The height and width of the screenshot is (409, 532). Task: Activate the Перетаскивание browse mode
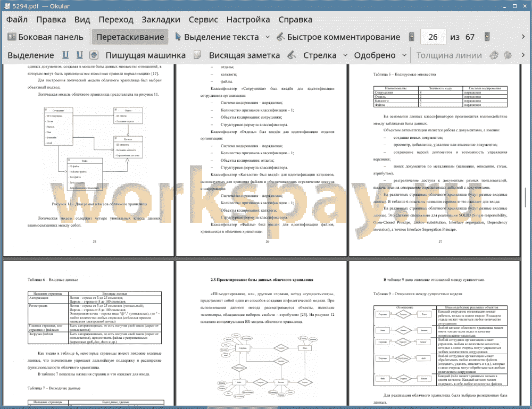(130, 37)
